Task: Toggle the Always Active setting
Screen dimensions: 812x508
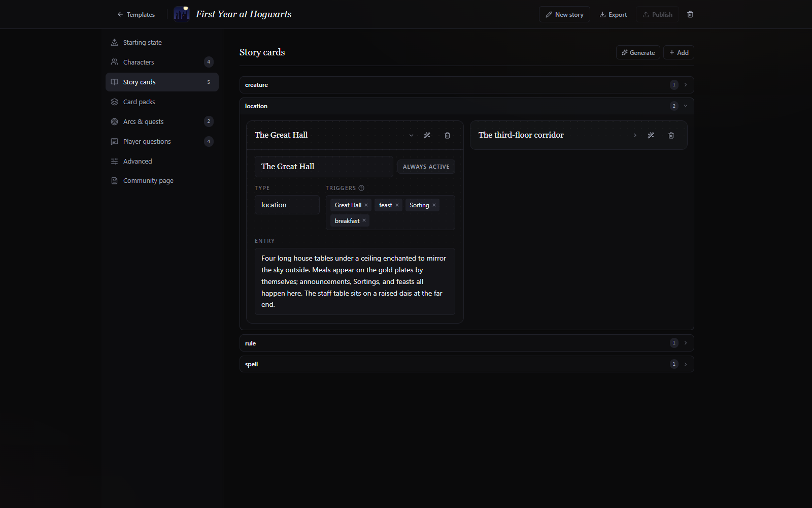Action: coord(426,167)
